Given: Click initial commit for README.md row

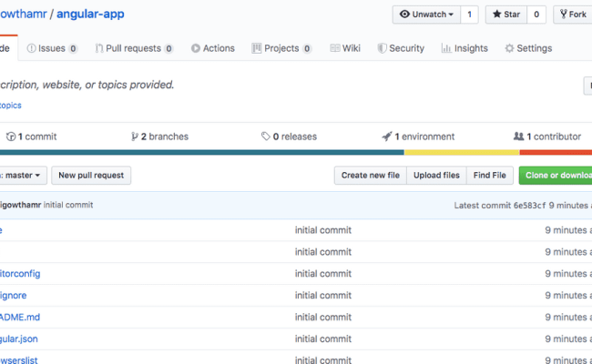Looking at the screenshot, I should pyautogui.click(x=323, y=318).
